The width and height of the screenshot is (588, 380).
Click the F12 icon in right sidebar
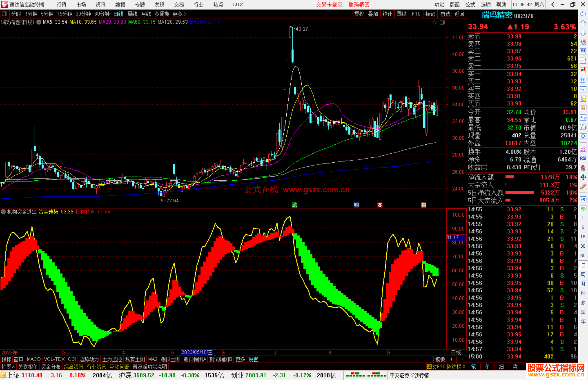583,118
